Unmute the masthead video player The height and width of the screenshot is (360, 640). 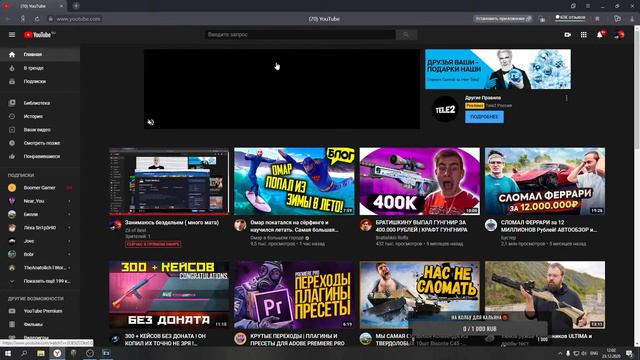click(151, 122)
